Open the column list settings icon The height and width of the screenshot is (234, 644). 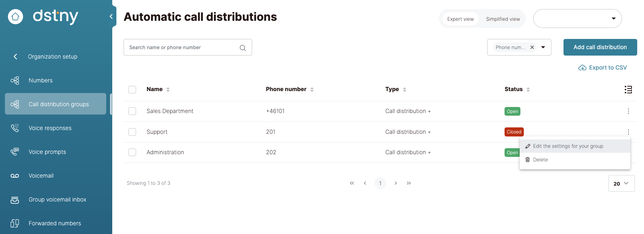tap(628, 90)
